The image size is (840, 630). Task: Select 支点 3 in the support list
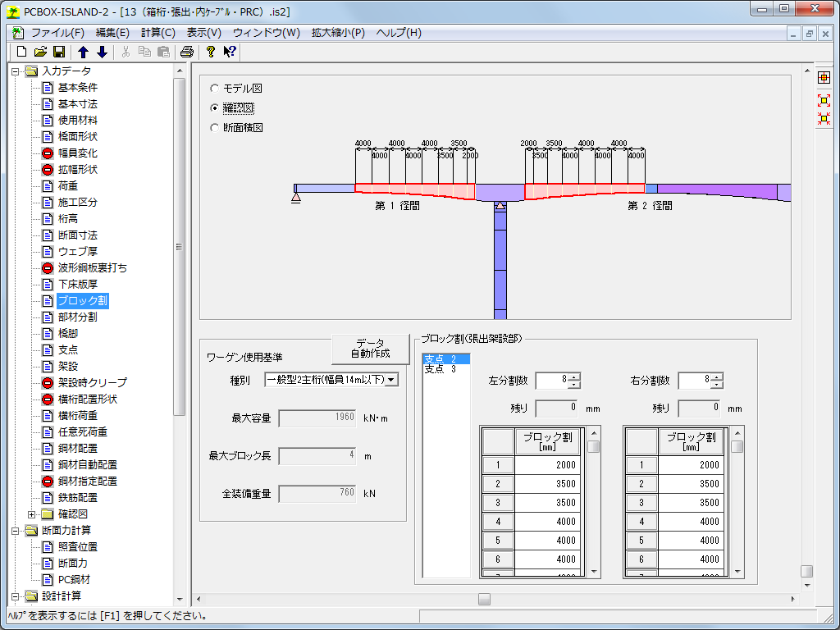[x=440, y=370]
